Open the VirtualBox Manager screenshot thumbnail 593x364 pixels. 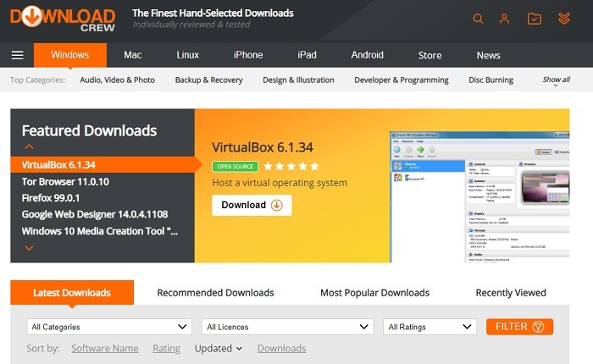point(479,197)
